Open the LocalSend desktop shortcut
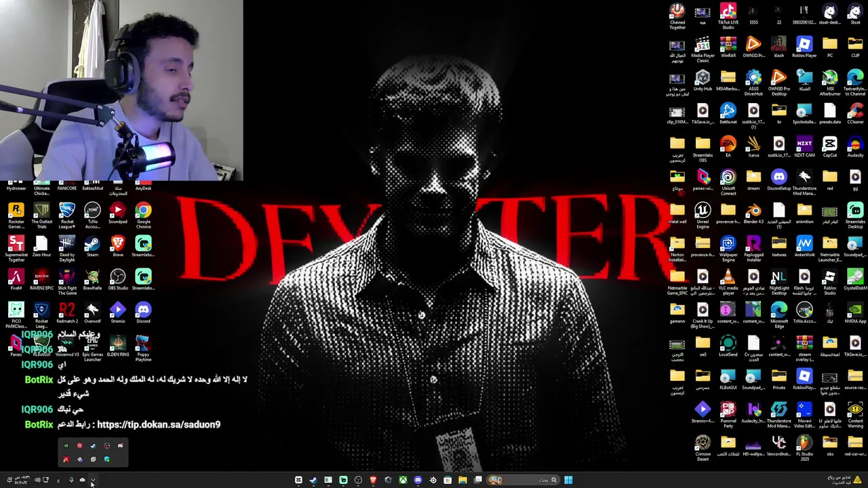This screenshot has width=868, height=488. coord(728,347)
